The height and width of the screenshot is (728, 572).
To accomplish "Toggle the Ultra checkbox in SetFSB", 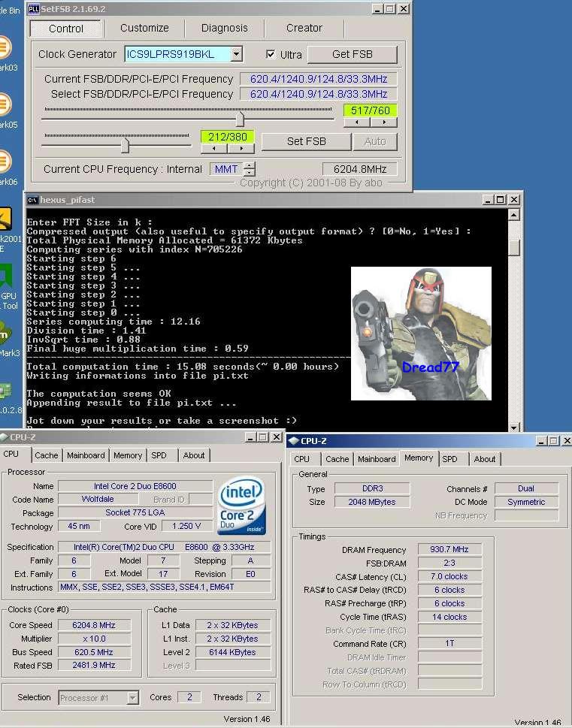I will click(x=271, y=54).
